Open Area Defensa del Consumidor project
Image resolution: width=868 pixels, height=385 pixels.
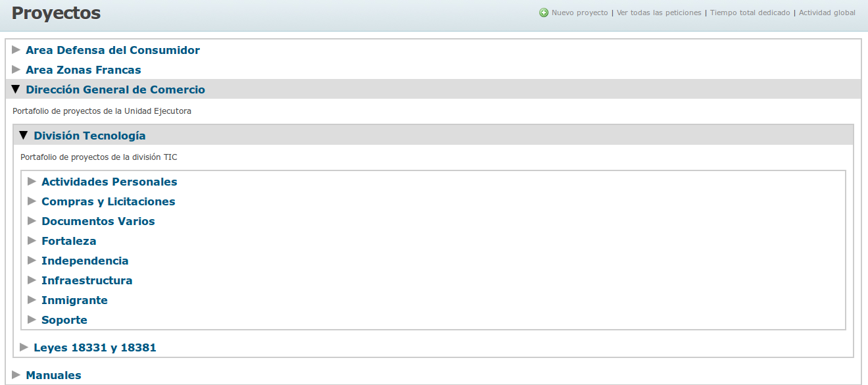113,50
